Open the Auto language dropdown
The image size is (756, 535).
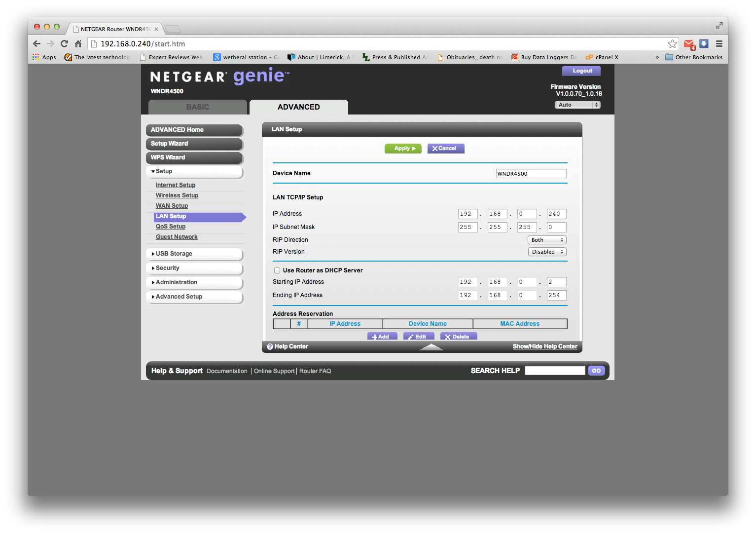click(577, 105)
